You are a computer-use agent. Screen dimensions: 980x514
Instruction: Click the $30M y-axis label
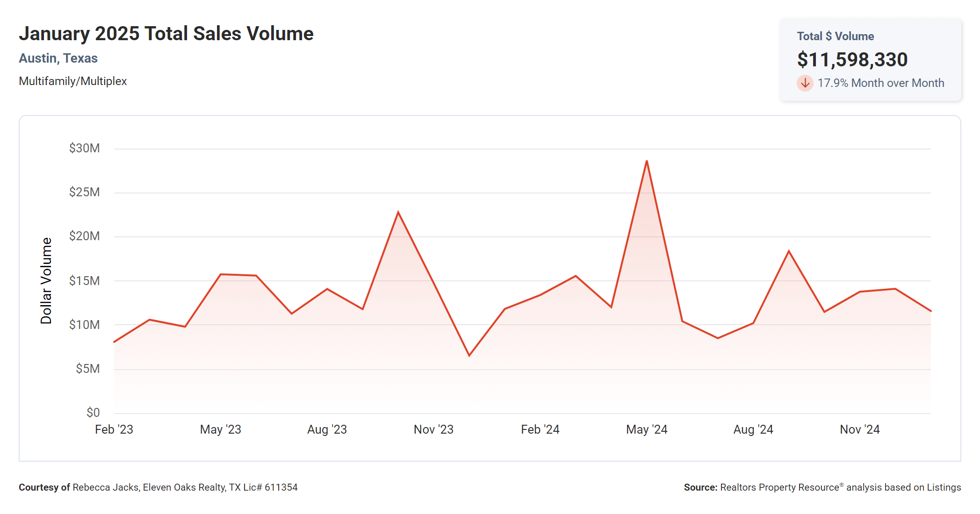84,148
